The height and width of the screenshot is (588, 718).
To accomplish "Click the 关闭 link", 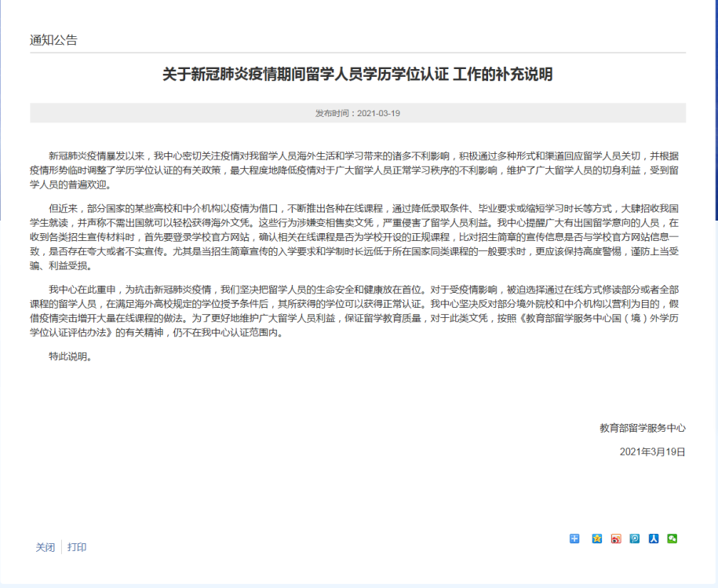I will pos(46,547).
